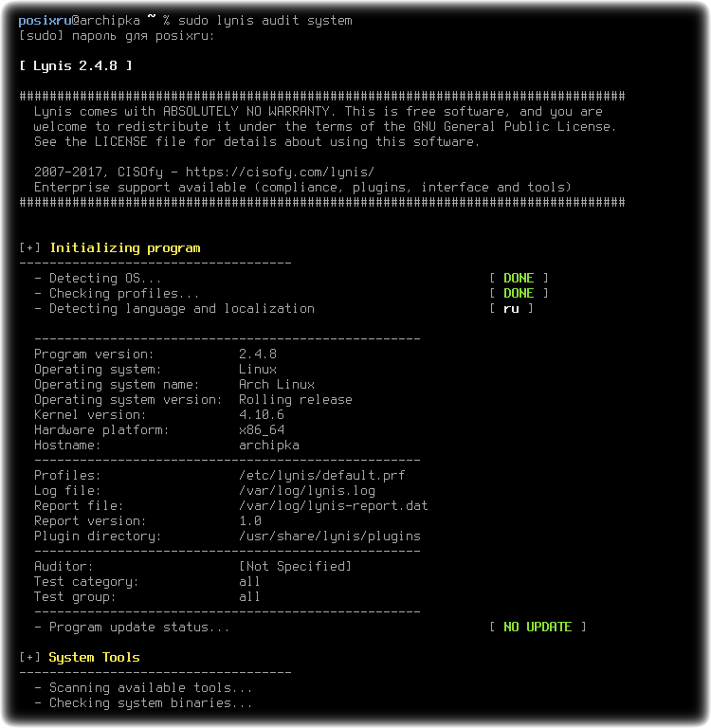Image resolution: width=711 pixels, height=728 pixels.
Task: Select the System Tools heading
Action: (x=94, y=658)
